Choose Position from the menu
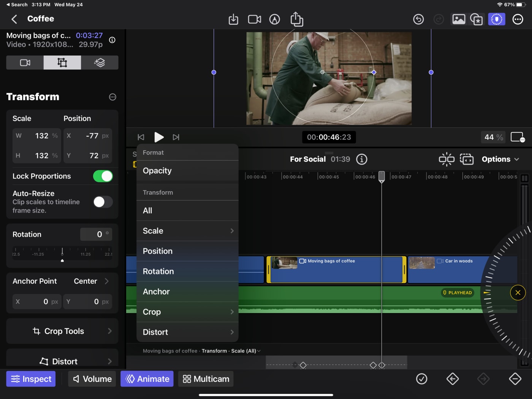 pyautogui.click(x=187, y=251)
